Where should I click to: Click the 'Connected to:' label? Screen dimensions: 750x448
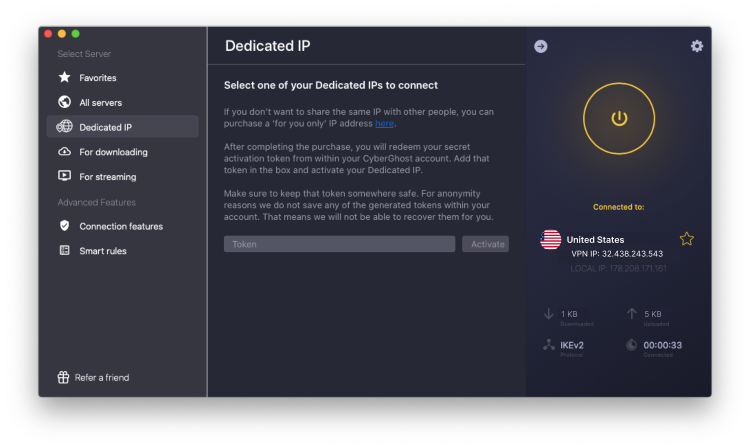[x=618, y=207]
